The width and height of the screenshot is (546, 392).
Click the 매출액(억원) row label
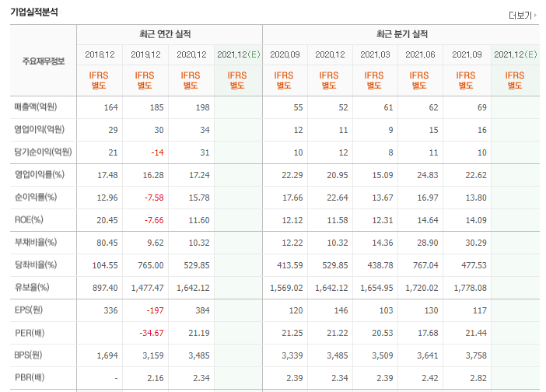point(36,107)
